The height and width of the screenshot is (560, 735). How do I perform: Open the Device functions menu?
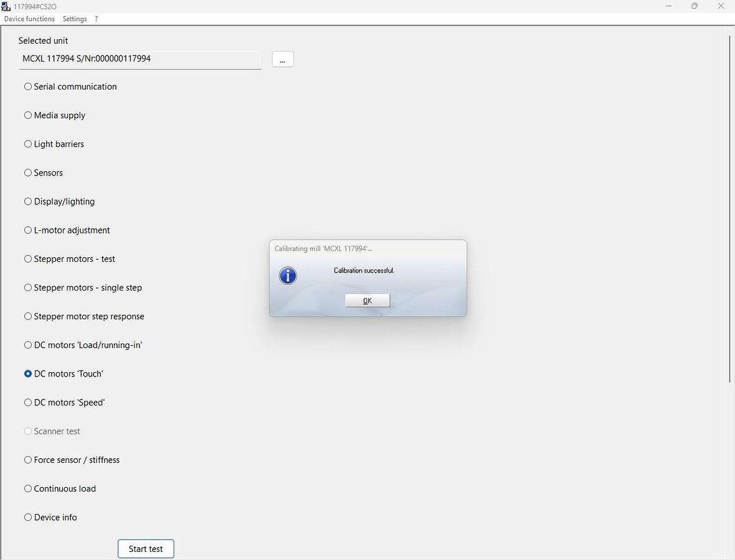29,19
